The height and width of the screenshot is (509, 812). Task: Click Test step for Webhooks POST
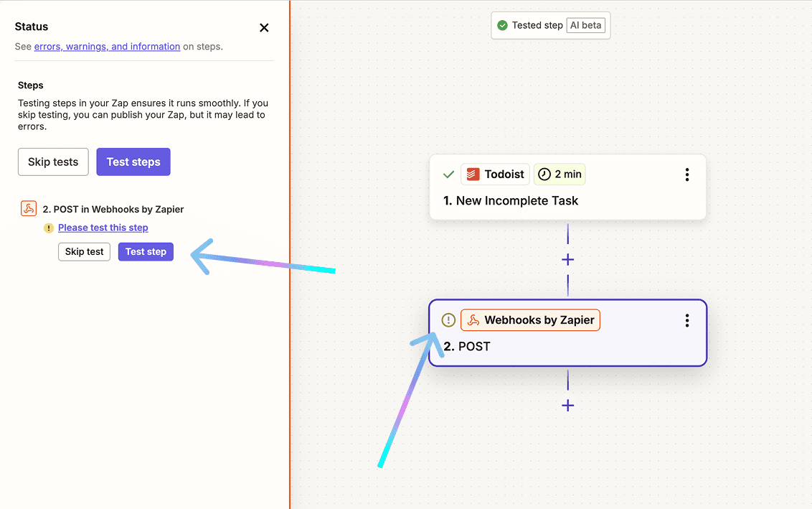(146, 252)
